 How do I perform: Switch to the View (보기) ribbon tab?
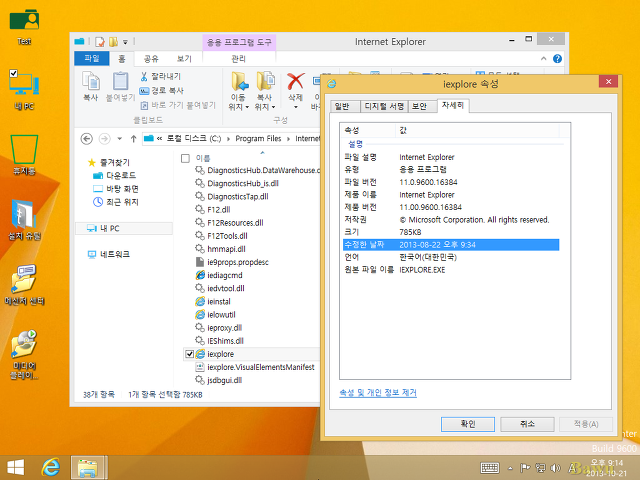click(184, 59)
